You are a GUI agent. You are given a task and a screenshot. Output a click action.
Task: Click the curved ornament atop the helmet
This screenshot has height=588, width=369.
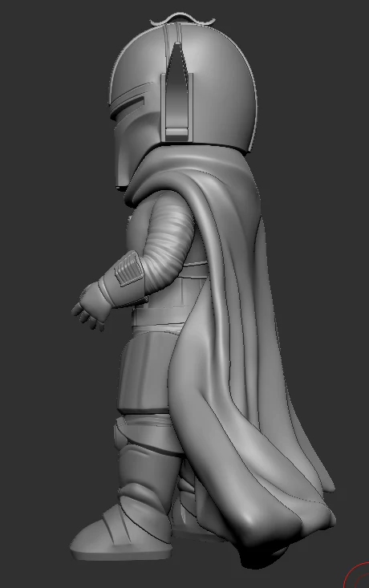pyautogui.click(x=183, y=18)
